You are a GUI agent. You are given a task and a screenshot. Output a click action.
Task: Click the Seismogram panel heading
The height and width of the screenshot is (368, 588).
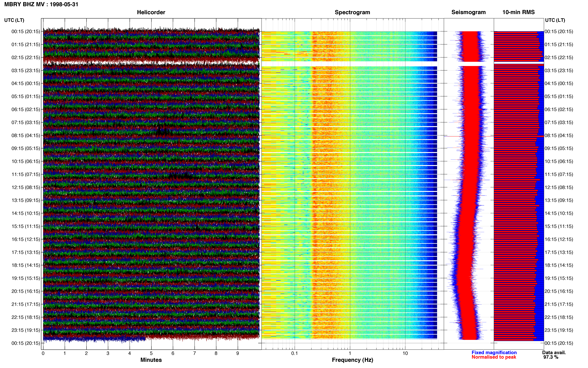click(469, 12)
